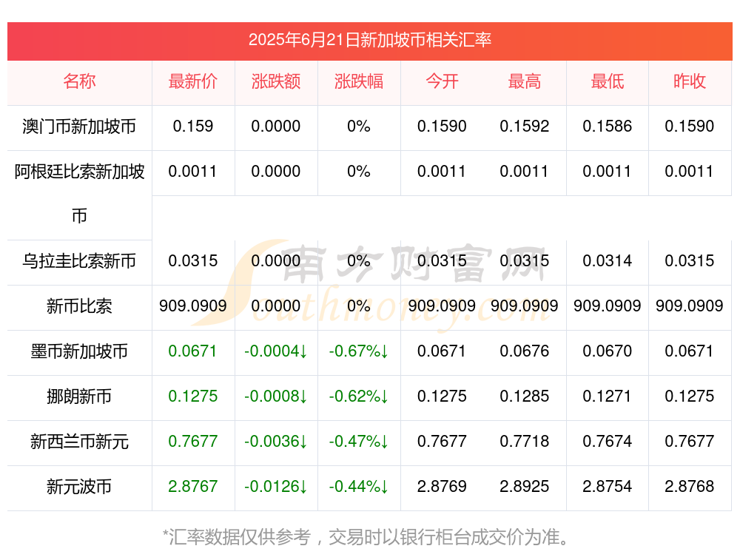
Task: Click highest value 0.1592
Action: [525, 126]
